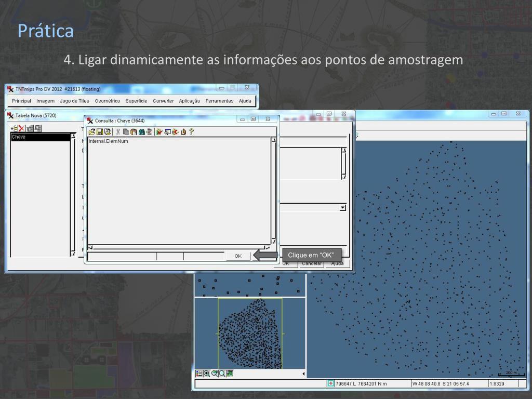Screen dimensions: 532x399
Task: Click the check syntax icon in the Consulta toolbar
Action: [x=159, y=132]
